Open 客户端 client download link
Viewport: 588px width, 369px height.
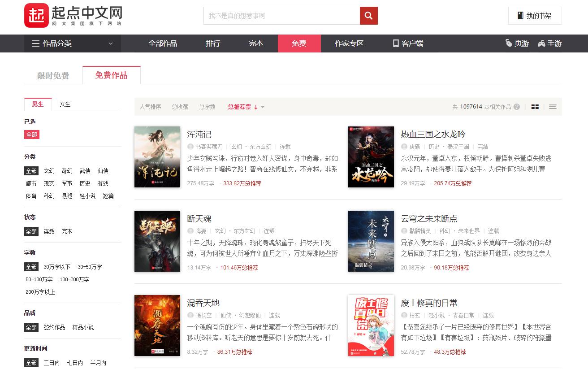click(x=408, y=43)
